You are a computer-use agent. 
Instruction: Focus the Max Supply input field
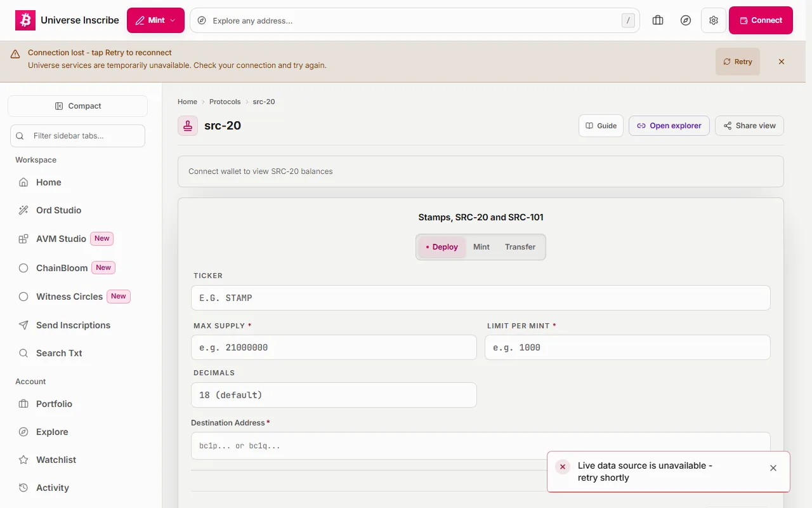click(x=334, y=347)
